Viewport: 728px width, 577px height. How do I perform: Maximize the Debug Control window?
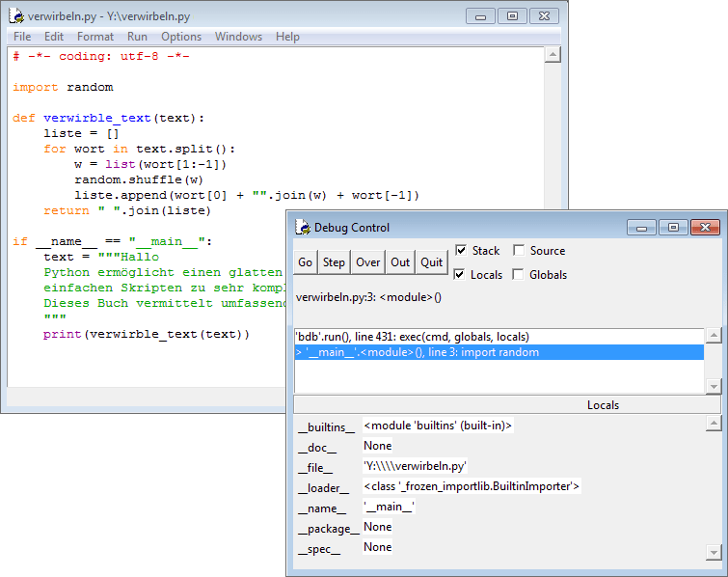tap(673, 228)
